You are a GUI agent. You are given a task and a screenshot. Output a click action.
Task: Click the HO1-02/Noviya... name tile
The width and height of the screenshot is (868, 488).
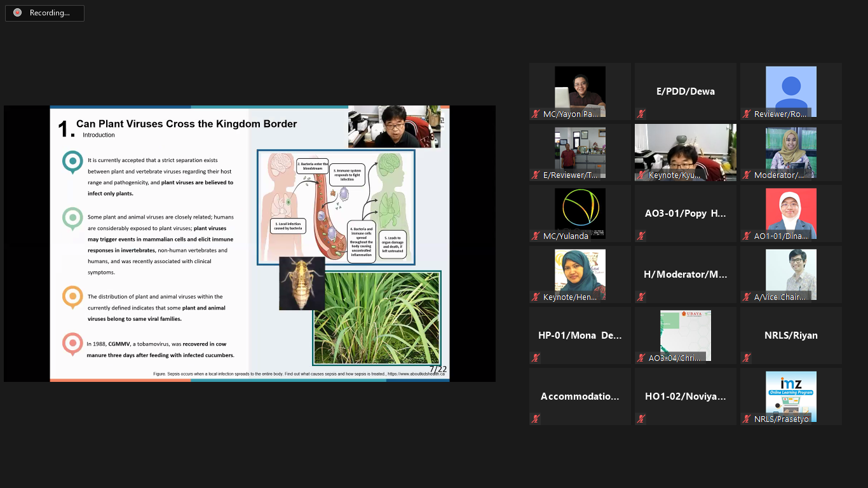tap(685, 396)
